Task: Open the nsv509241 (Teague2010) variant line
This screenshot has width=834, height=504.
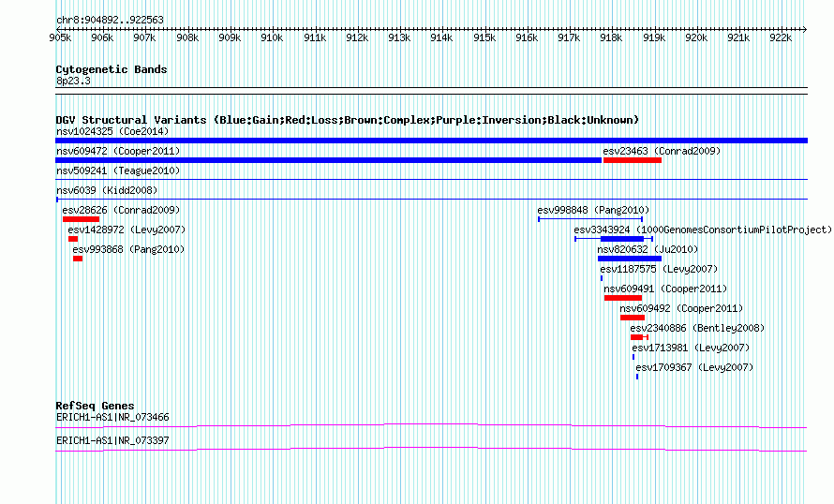Action: coord(431,180)
